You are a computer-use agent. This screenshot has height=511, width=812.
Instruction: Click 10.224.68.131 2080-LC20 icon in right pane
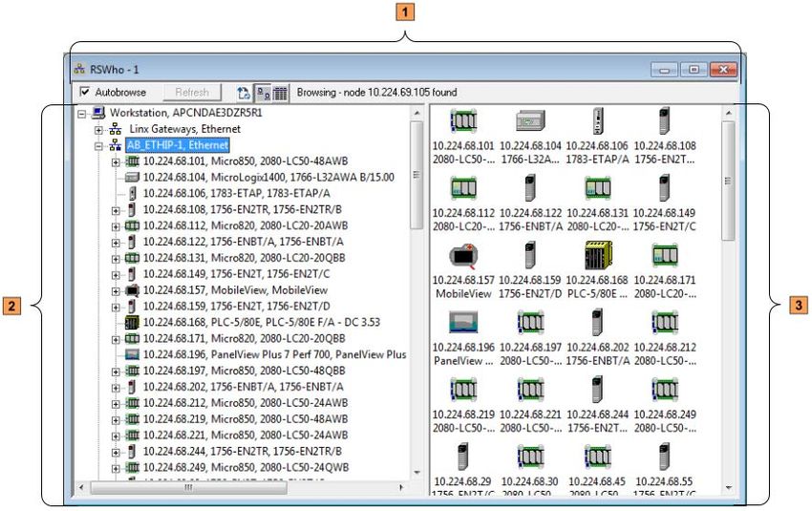point(598,188)
